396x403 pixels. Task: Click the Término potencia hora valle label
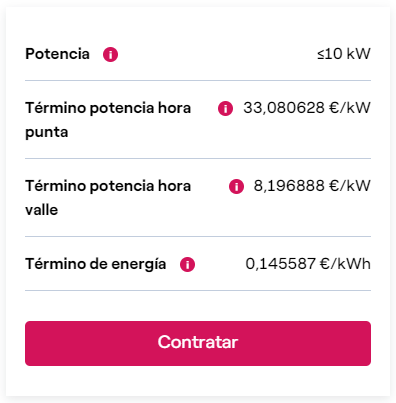click(108, 198)
